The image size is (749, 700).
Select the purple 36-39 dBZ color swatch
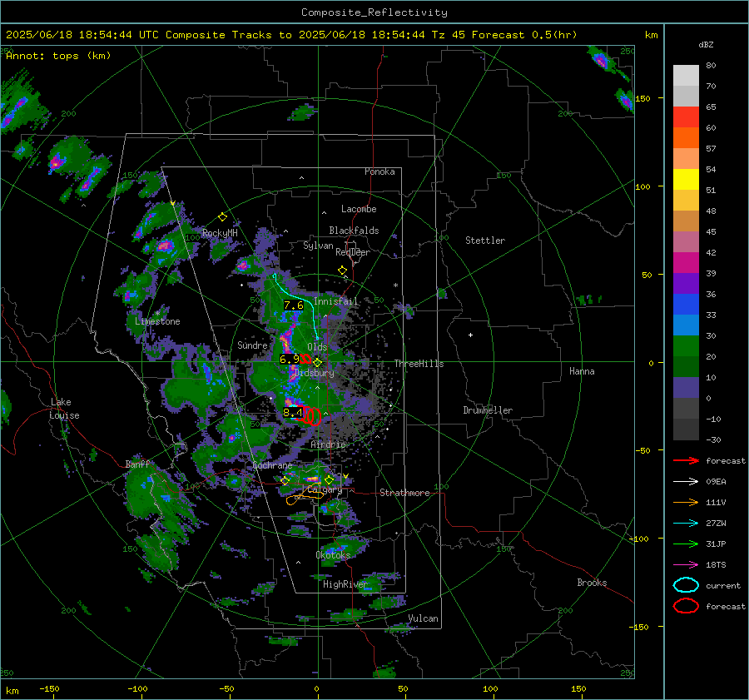coord(686,284)
